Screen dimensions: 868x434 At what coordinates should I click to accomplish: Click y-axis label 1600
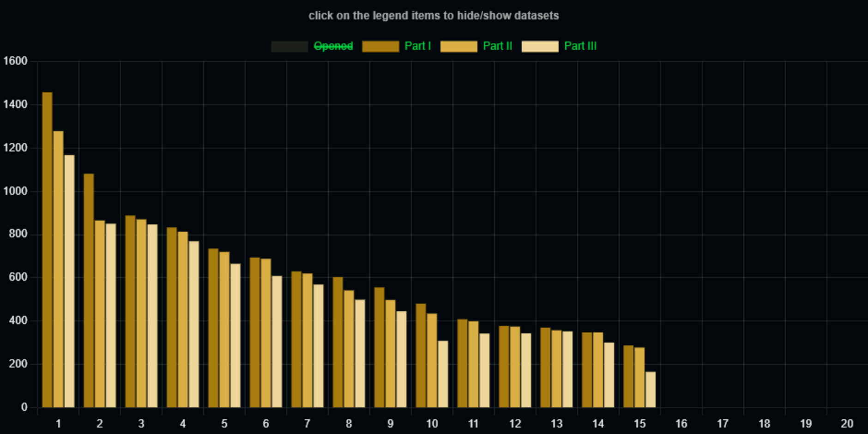[x=15, y=61]
